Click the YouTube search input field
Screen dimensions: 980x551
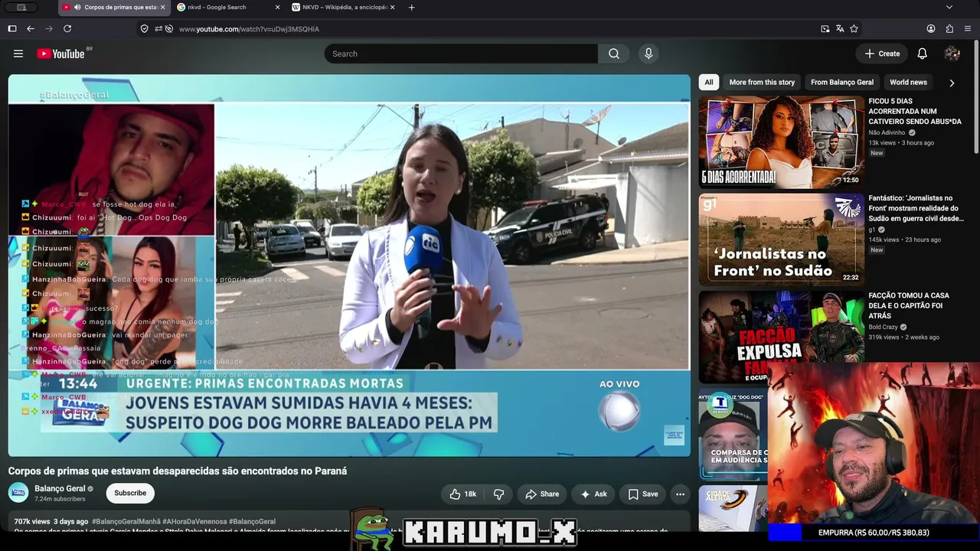pos(461,54)
